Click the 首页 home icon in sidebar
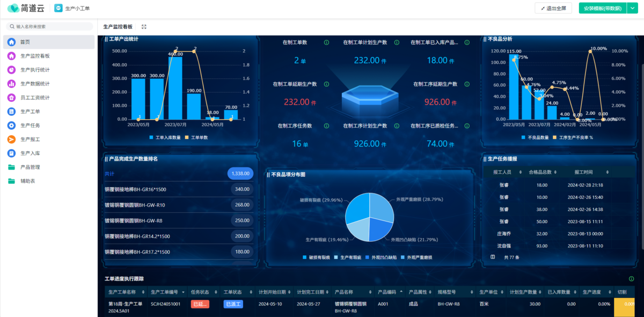This screenshot has height=317, width=644. (11, 42)
